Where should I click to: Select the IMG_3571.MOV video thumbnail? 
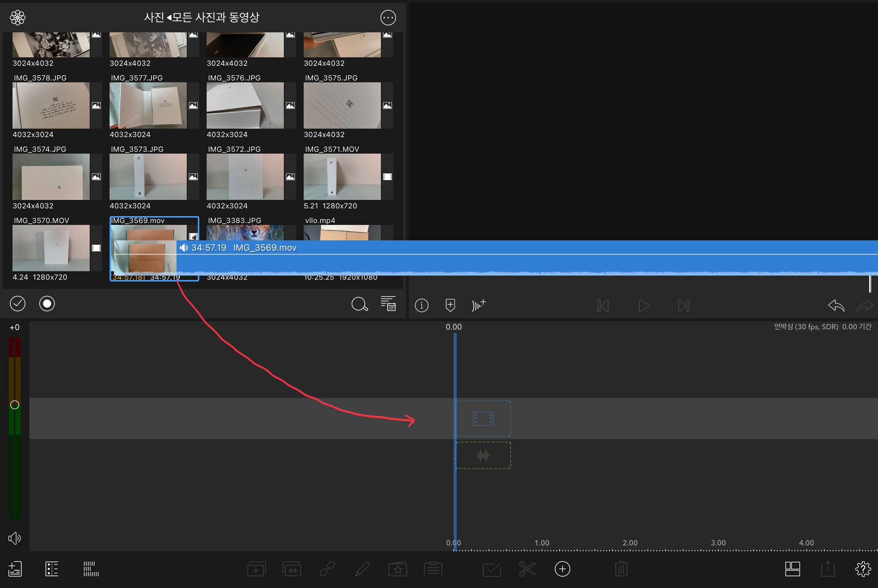(x=342, y=177)
